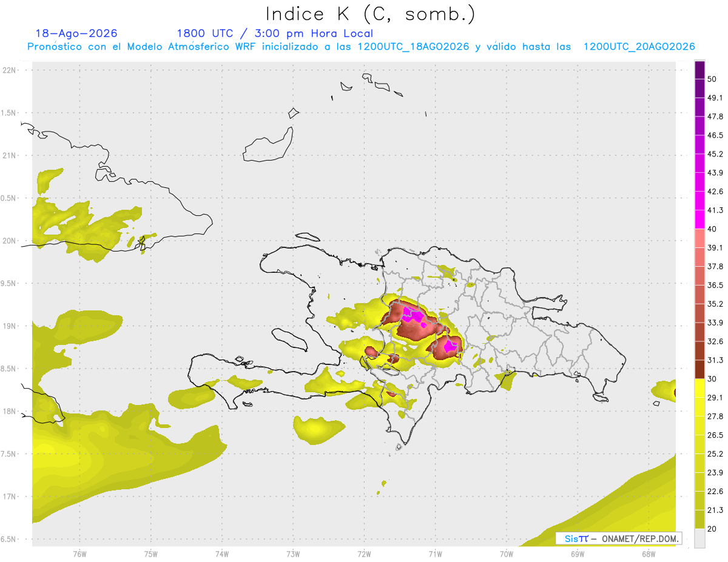Click the longitude axis label "75W"
728x562 pixels.
151,554
